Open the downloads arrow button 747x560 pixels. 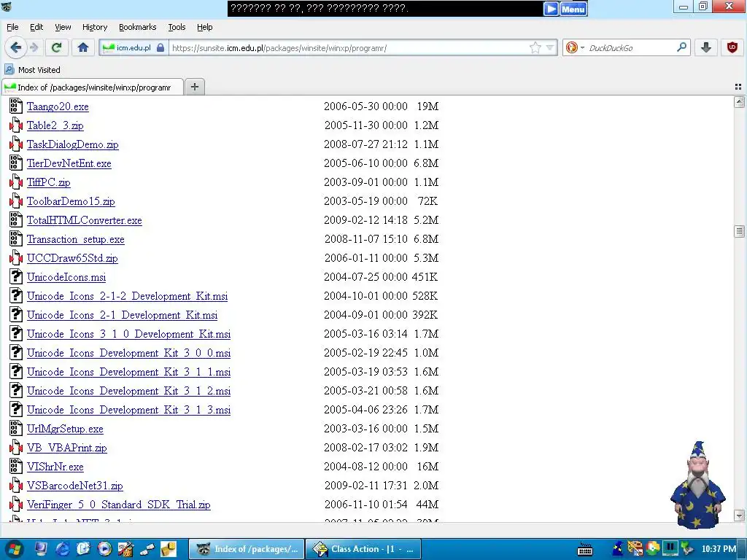(x=706, y=47)
